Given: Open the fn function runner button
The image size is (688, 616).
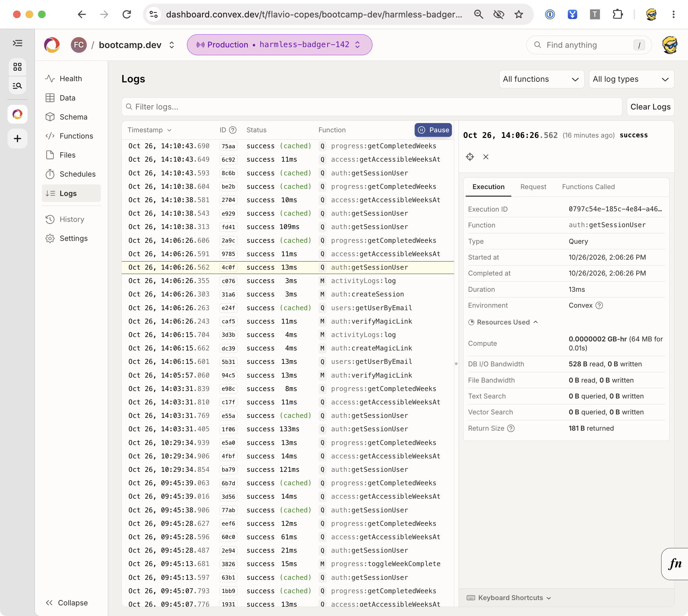Looking at the screenshot, I should [x=675, y=564].
